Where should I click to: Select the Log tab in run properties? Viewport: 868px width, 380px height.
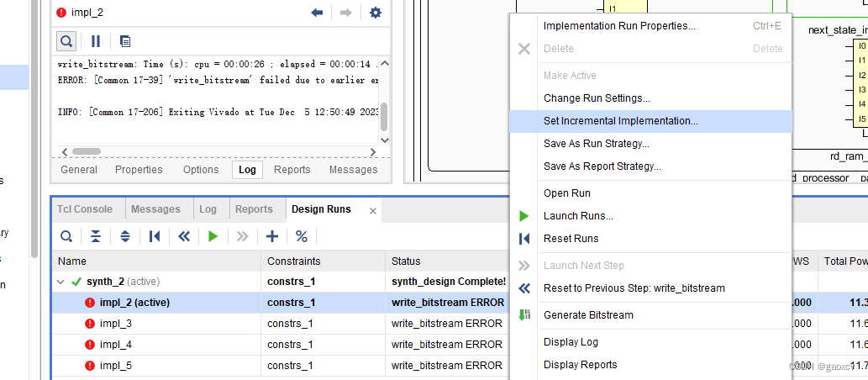click(247, 170)
